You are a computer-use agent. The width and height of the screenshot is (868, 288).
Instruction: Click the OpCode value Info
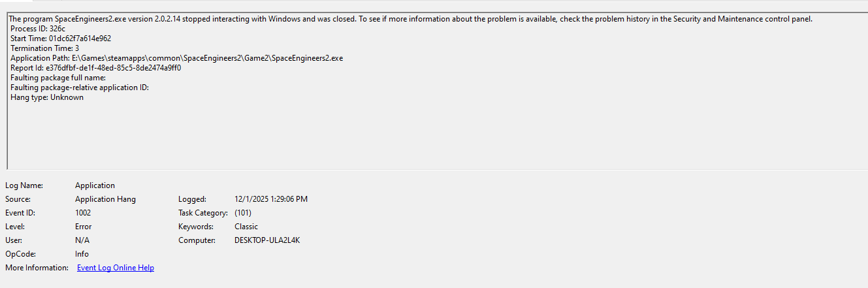[82, 254]
